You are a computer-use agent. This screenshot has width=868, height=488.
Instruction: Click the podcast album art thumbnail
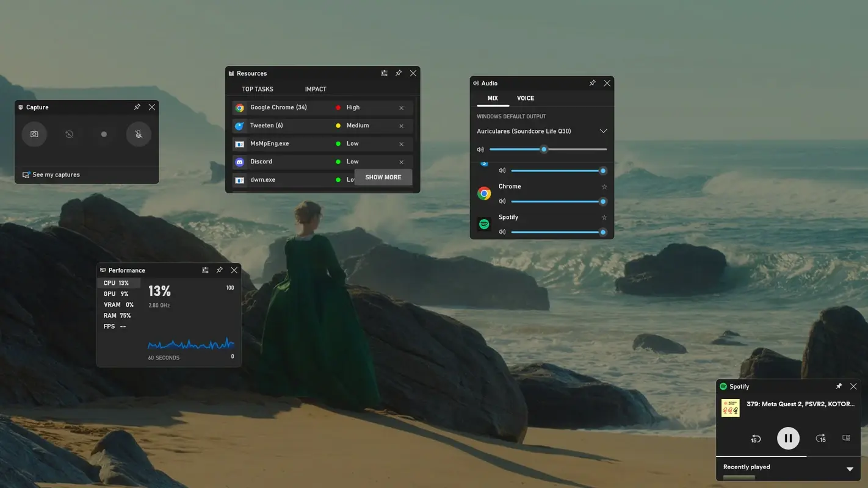click(x=730, y=407)
